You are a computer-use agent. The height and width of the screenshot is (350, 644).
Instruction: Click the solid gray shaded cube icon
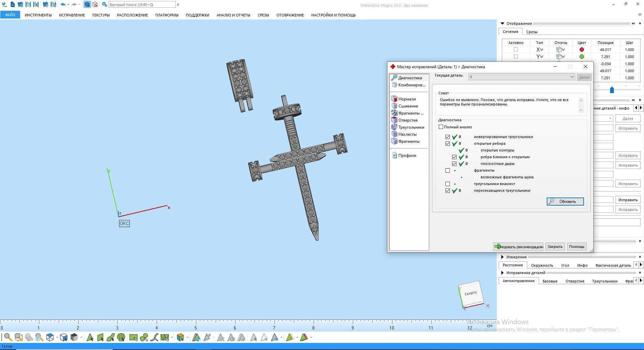point(74,337)
